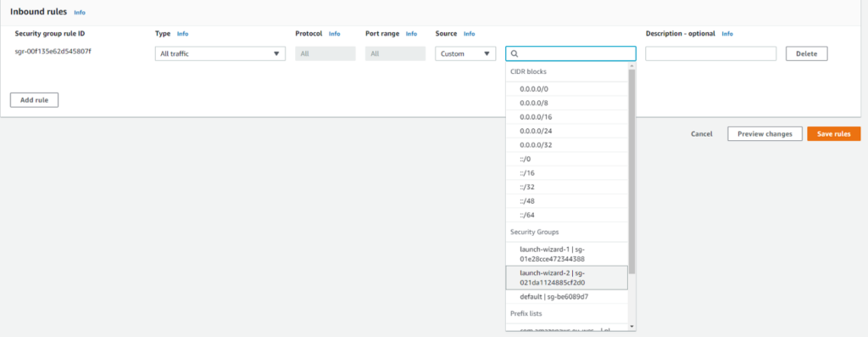Click the disabled Protocol All field
Screen dimensions: 868x337
325,53
